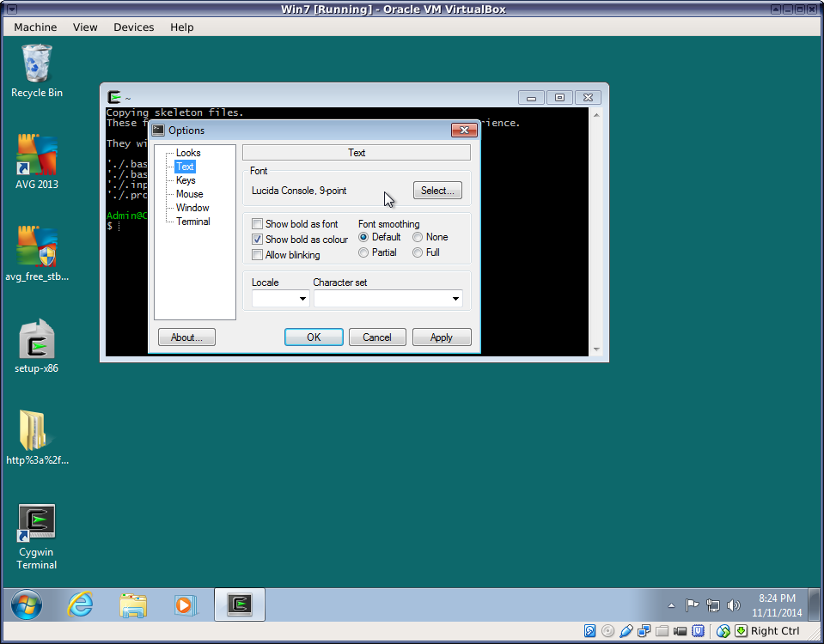Open Action Center flag tray icon

pyautogui.click(x=692, y=605)
